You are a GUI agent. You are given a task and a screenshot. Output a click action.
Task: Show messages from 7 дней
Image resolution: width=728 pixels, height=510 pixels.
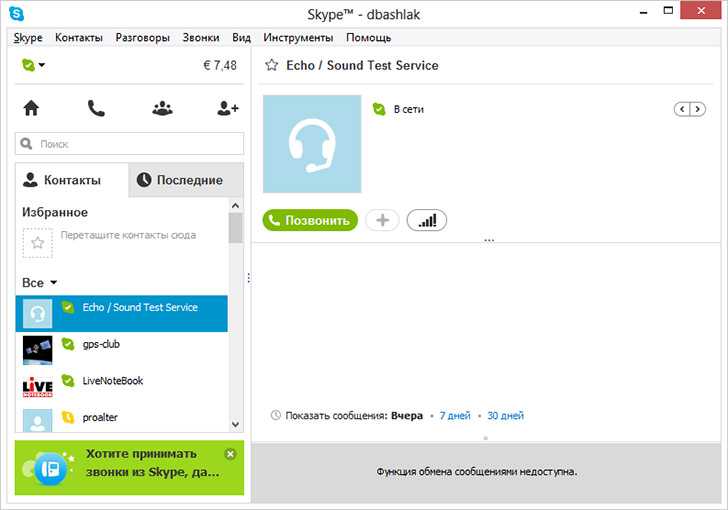pos(455,415)
